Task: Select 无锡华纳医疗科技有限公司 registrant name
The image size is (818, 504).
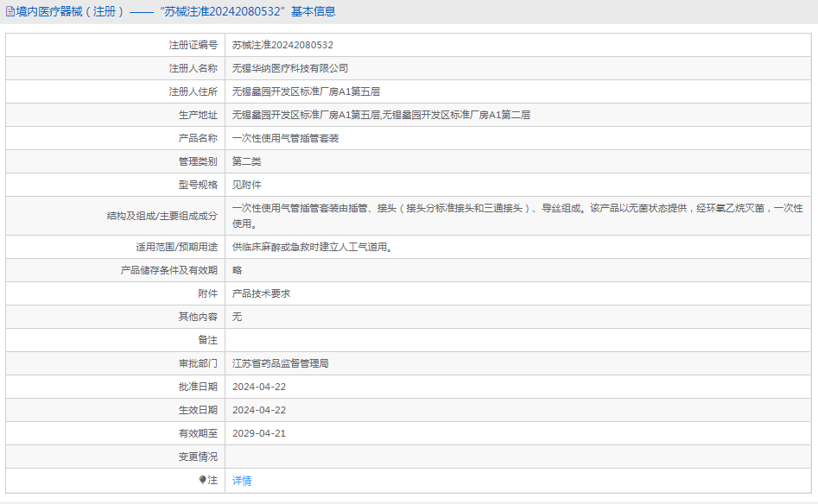Action: [290, 68]
